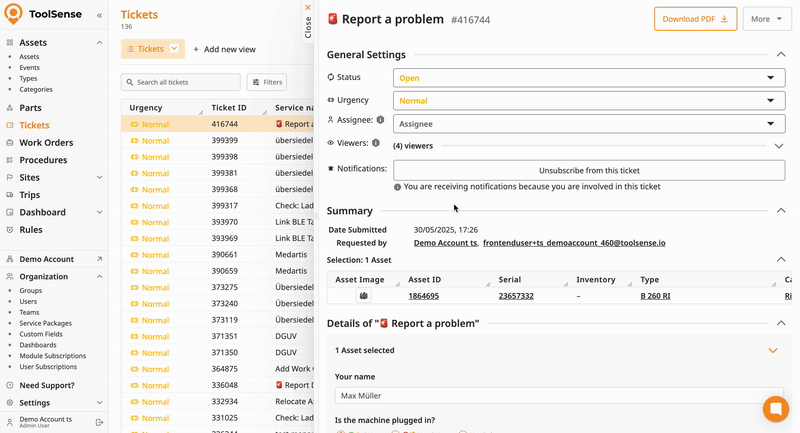Click the Need Support? icon
800x433 pixels.
[10, 386]
